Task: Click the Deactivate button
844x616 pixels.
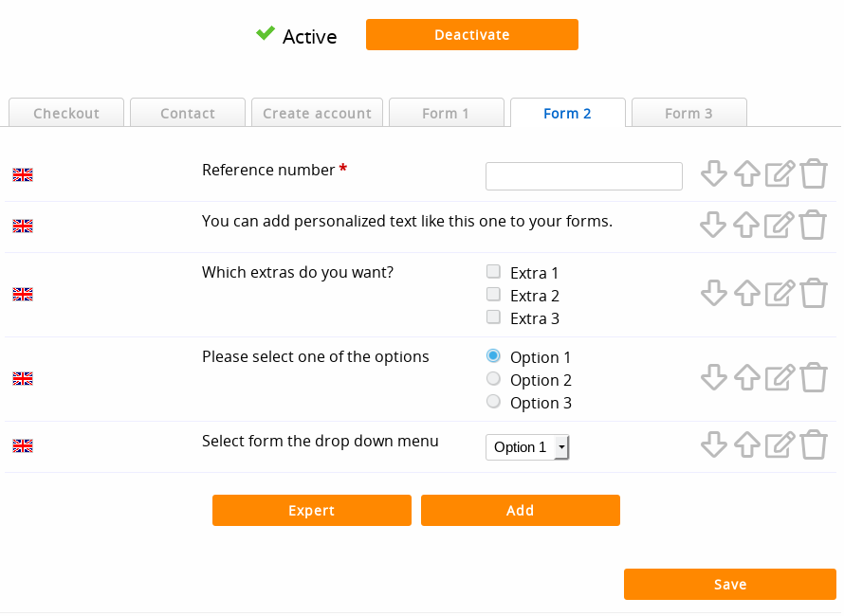Action: point(471,34)
